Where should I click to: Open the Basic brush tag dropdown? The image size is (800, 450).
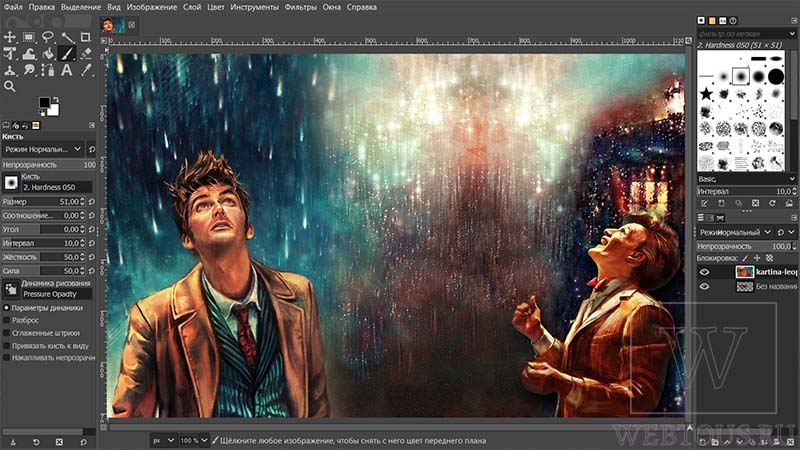[746, 179]
